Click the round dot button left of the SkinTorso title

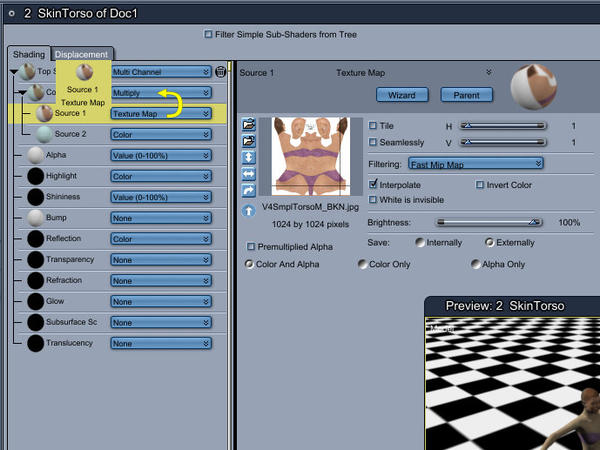(x=12, y=13)
